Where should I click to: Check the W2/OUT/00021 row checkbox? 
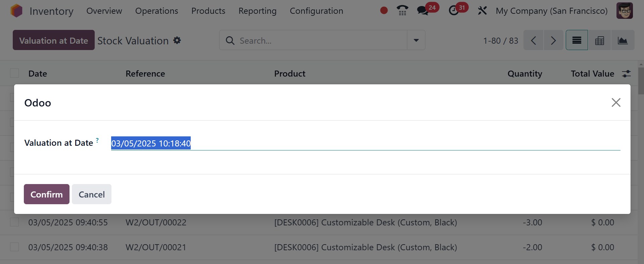(x=14, y=247)
